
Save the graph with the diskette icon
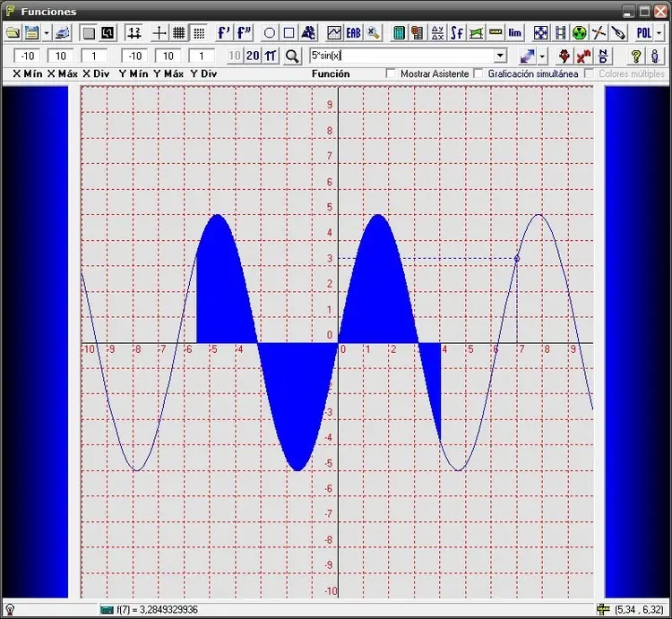pos(31,32)
